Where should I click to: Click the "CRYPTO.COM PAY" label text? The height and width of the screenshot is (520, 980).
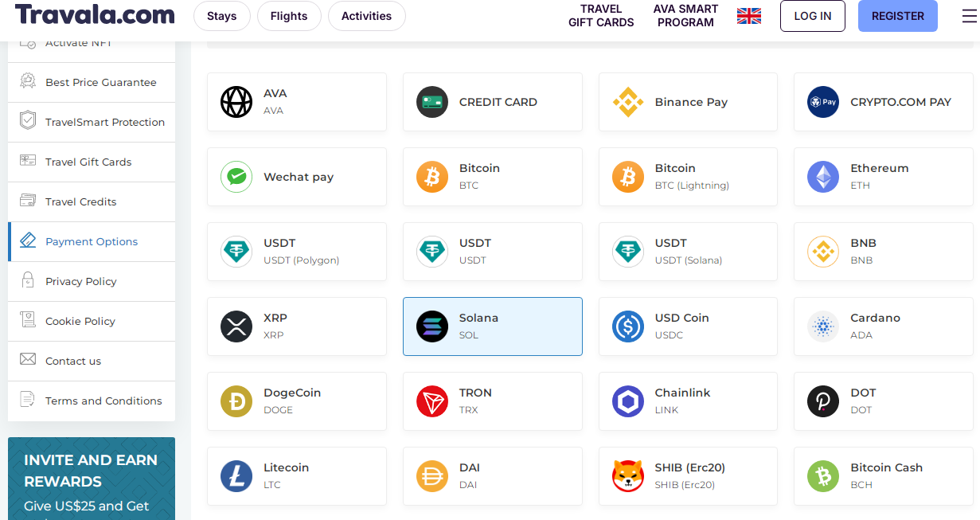point(901,102)
